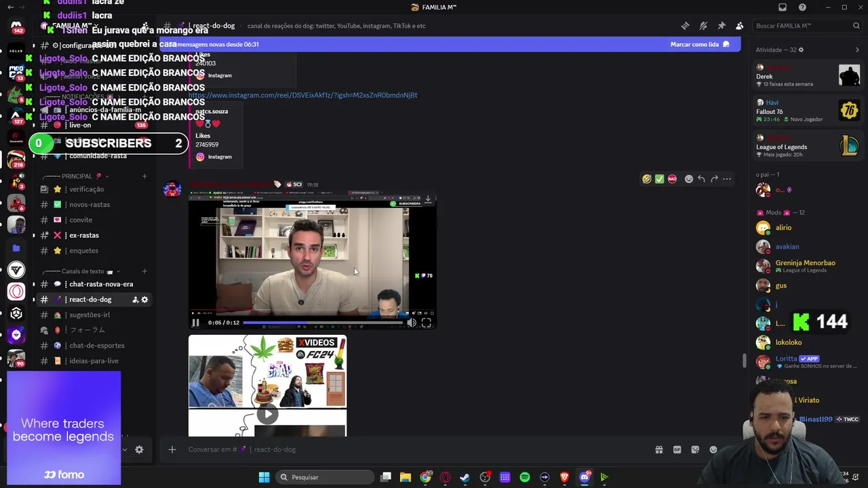Open the verificação channel
Screen dimensions: 868x488
coord(94,189)
